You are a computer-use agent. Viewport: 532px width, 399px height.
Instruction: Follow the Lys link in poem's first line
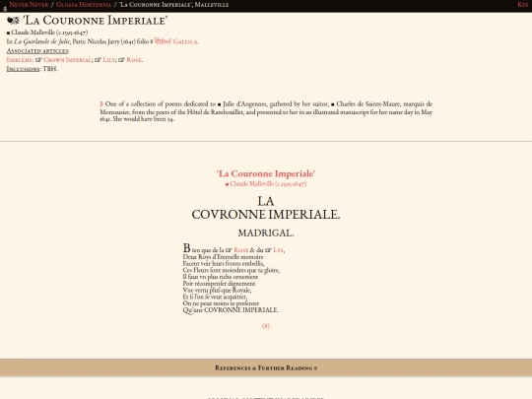click(x=278, y=250)
